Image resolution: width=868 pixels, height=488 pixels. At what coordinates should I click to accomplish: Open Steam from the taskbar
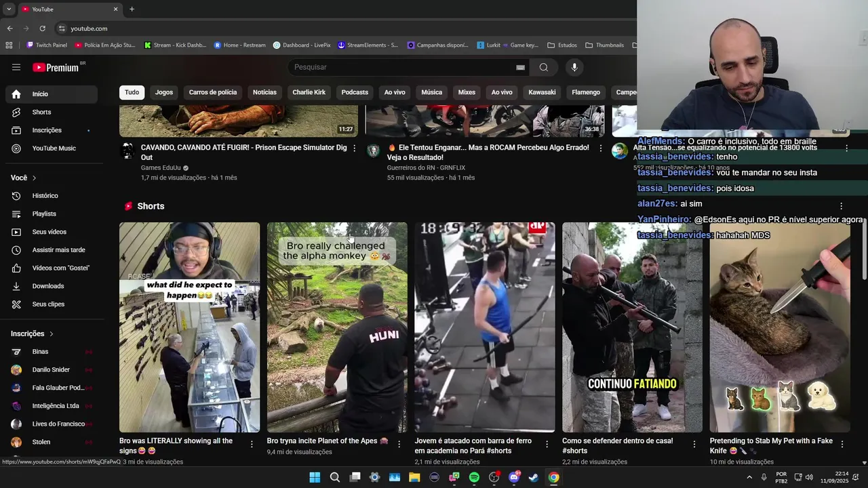click(534, 477)
